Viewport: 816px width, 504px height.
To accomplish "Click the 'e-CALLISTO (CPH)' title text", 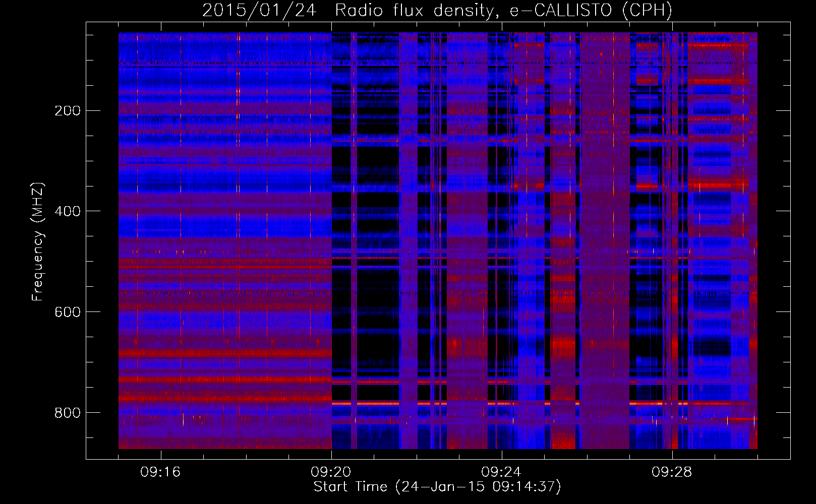I will coord(591,10).
